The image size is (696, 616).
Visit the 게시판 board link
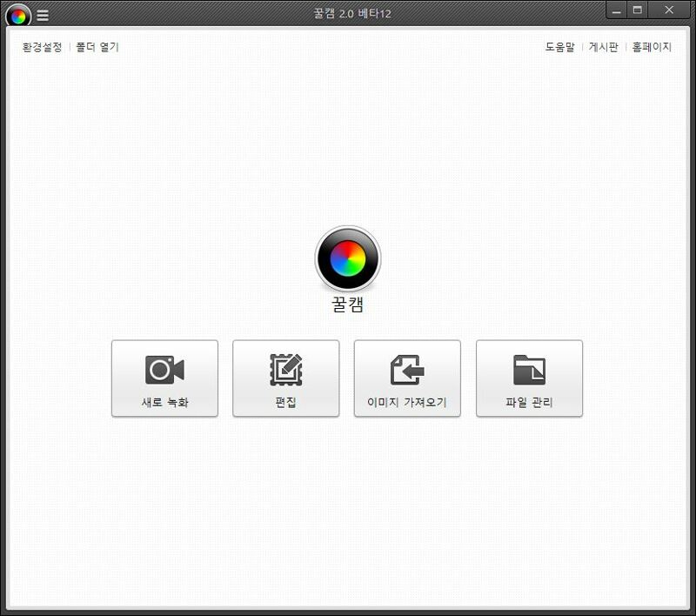point(603,47)
